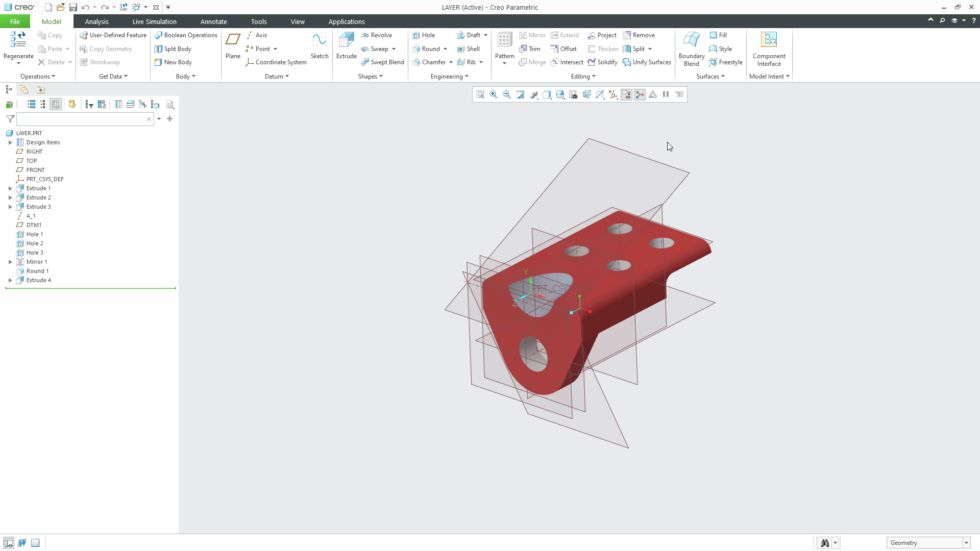Expand the Mirror 1 tree node
Image resolution: width=980 pixels, height=551 pixels.
pos(10,262)
